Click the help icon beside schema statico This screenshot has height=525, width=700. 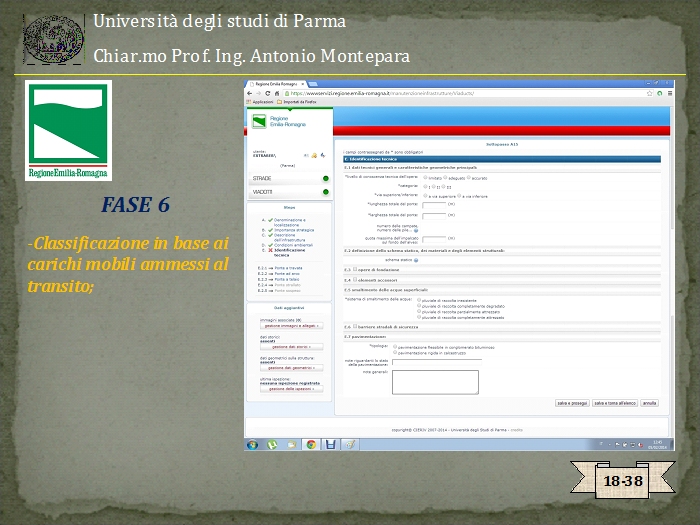[416, 259]
